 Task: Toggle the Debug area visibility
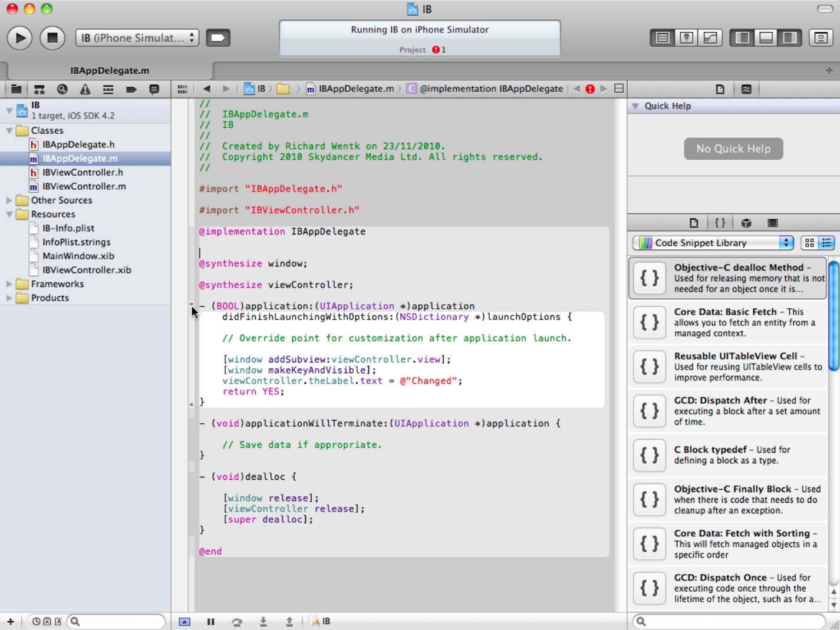coord(766,38)
